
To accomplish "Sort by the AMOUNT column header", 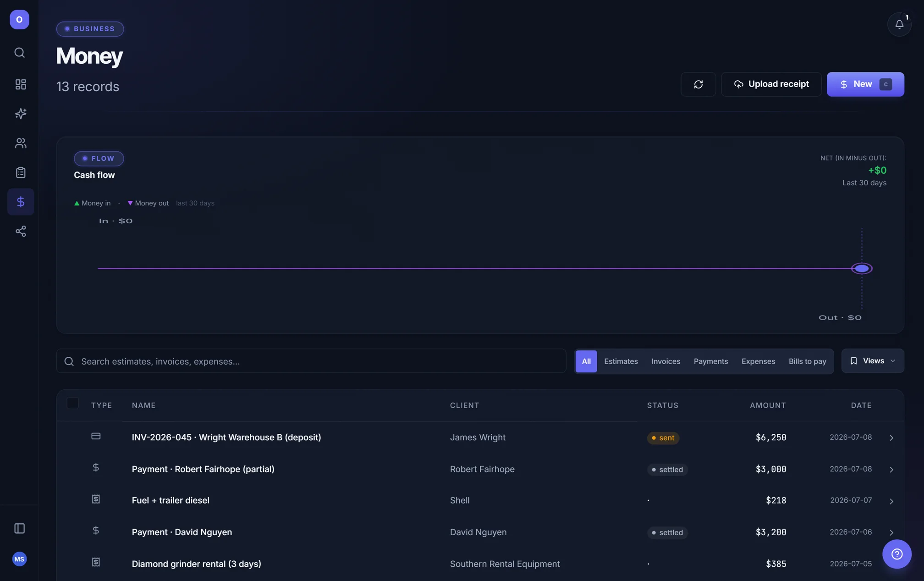I will click(768, 405).
